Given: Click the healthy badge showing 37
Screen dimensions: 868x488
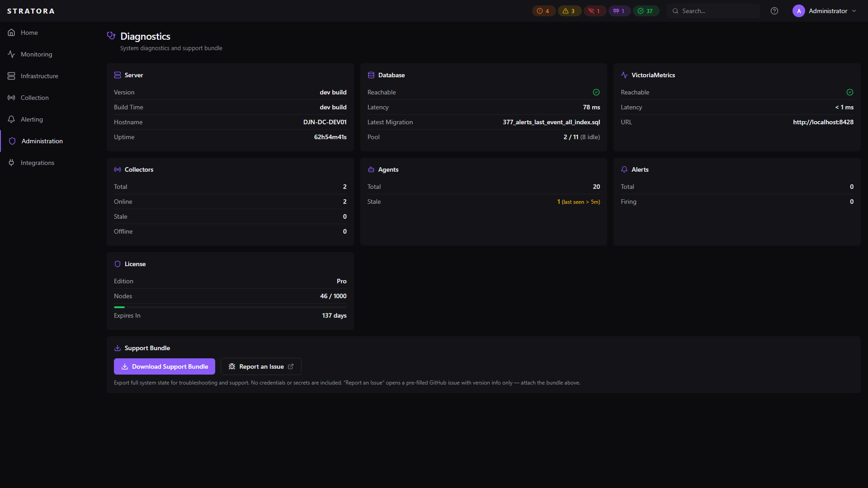Looking at the screenshot, I should click(x=646, y=11).
